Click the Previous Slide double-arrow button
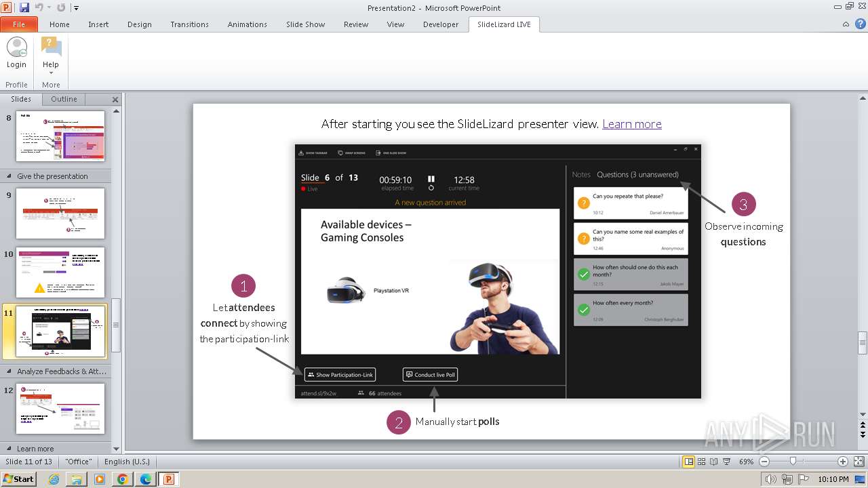This screenshot has height=488, width=868. coord(862,425)
